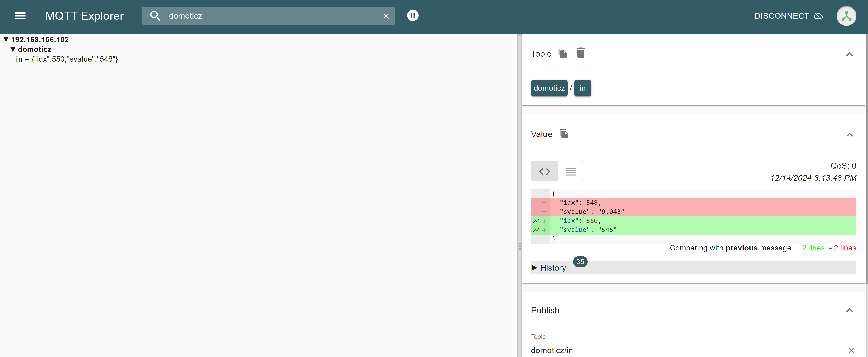
Task: Click the 'in' topic chip
Action: (x=582, y=88)
